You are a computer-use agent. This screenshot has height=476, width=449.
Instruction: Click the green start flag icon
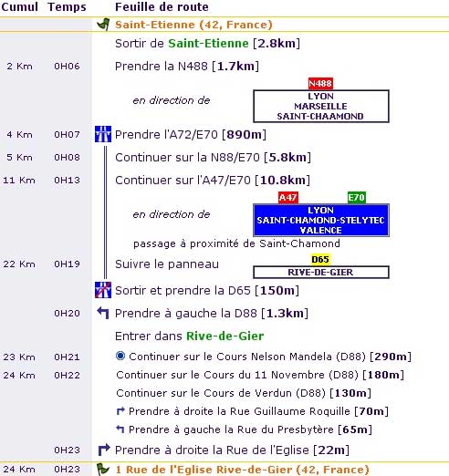click(103, 25)
